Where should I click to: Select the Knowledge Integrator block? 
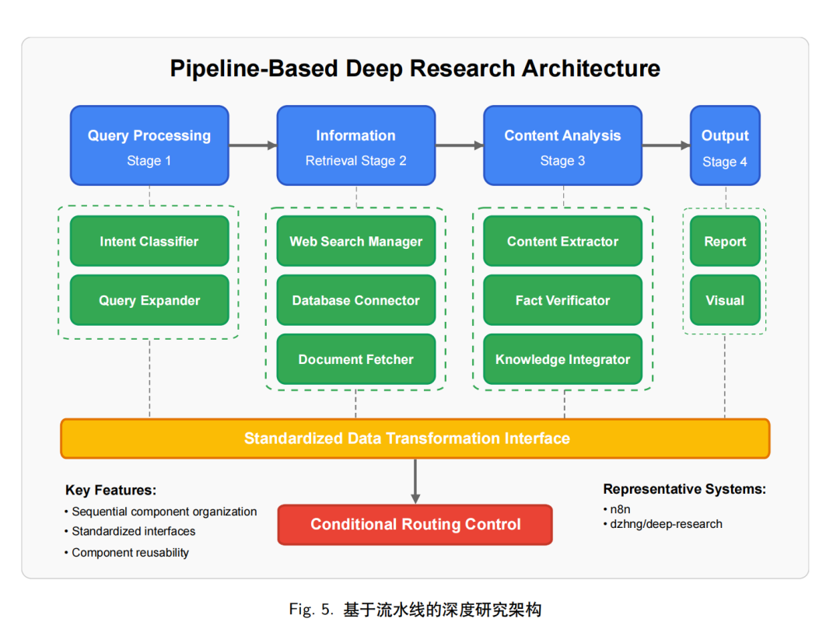click(562, 358)
